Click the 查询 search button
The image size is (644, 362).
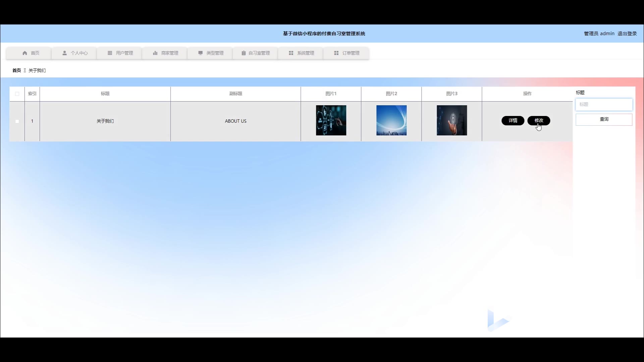604,119
